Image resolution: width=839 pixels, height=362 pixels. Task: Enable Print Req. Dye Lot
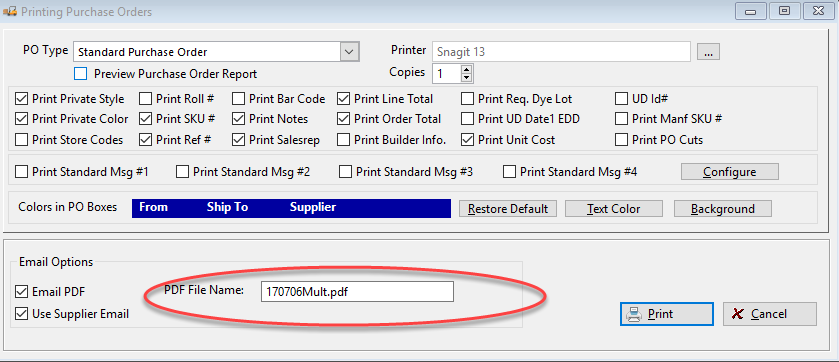[468, 99]
